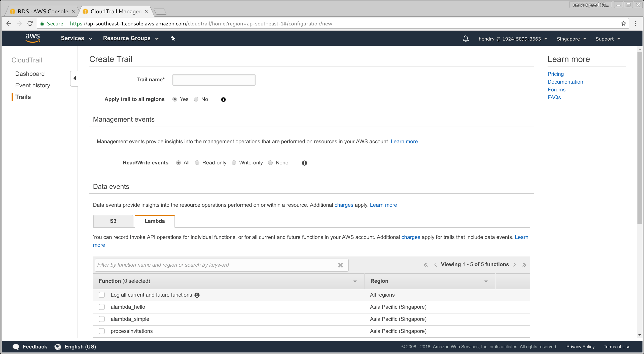The image size is (644, 354).
Task: Collapse the CloudTrail sidebar arrow
Action: coord(74,78)
